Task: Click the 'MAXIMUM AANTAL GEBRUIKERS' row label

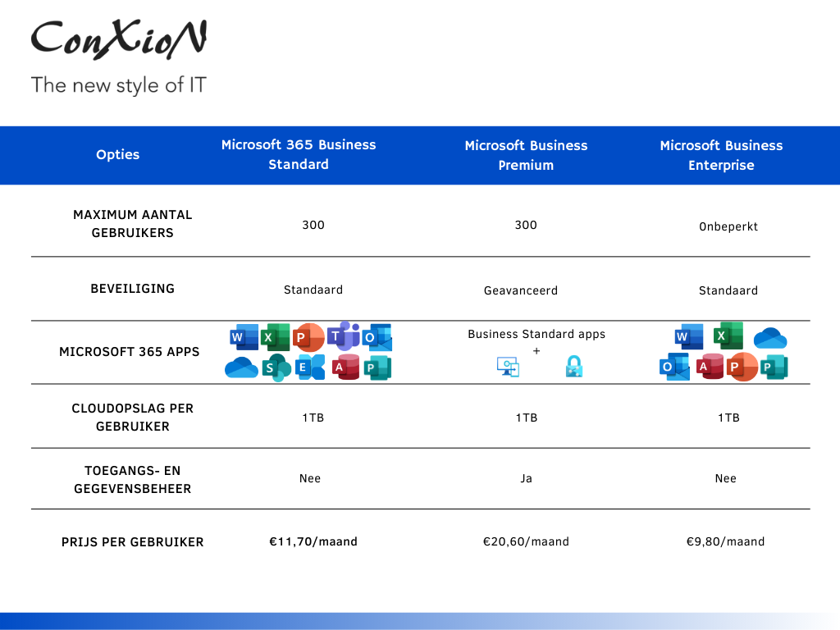Action: click(132, 223)
